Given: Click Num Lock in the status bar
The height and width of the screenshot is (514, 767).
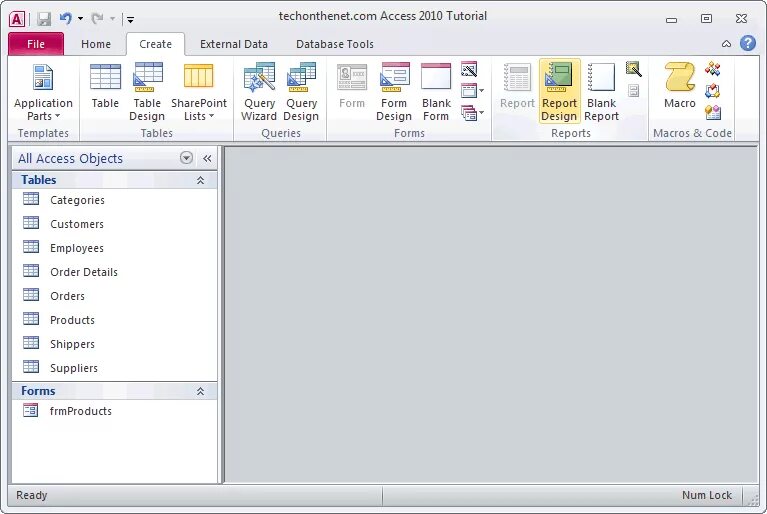Looking at the screenshot, I should [707, 495].
